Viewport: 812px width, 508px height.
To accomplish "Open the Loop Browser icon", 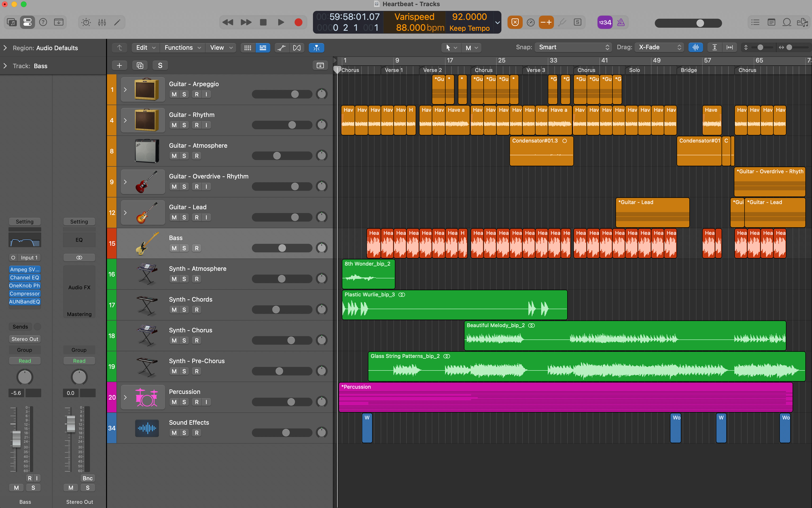I will [x=786, y=22].
